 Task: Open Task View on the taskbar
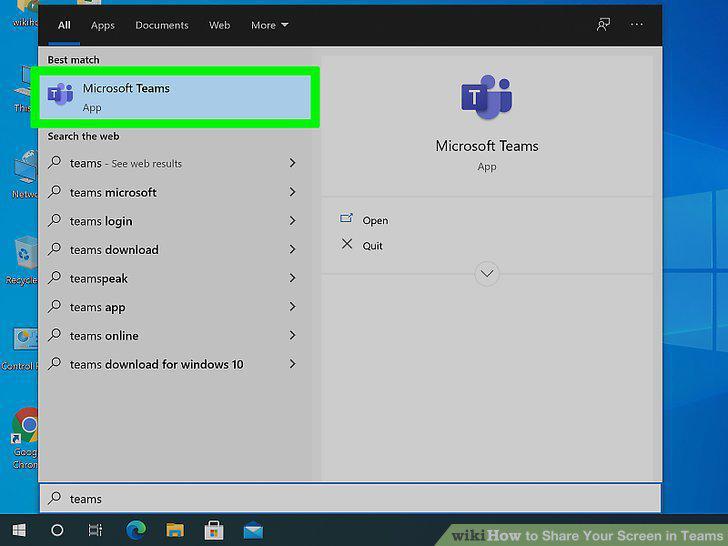tap(95, 530)
